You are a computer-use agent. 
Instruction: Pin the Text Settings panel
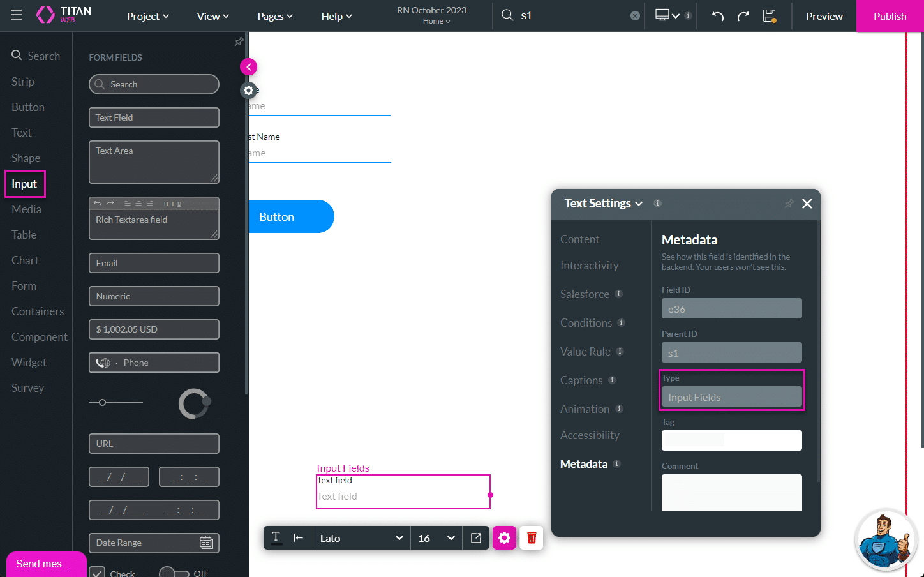[x=789, y=204]
